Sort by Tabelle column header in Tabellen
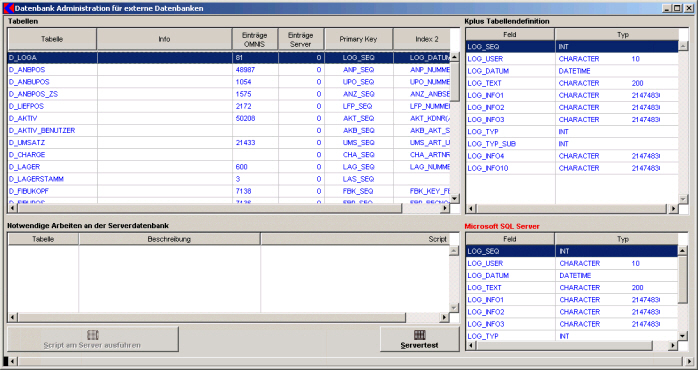Screen dimensions: 698x370 pyautogui.click(x=52, y=39)
